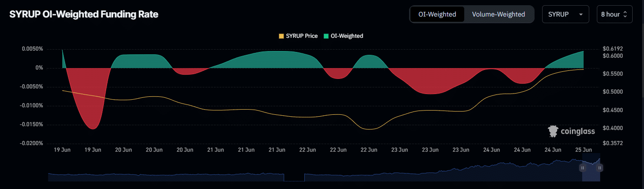Screen dimensions: 644x189
Task: Select the OI-Weighted tab
Action: pos(437,14)
